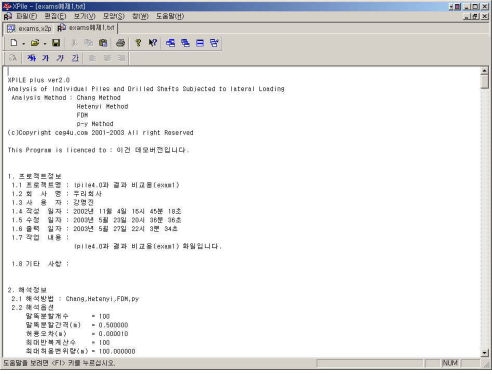This screenshot has height=374, width=492.
Task: Select the exams예제1.txt tab
Action: click(86, 28)
